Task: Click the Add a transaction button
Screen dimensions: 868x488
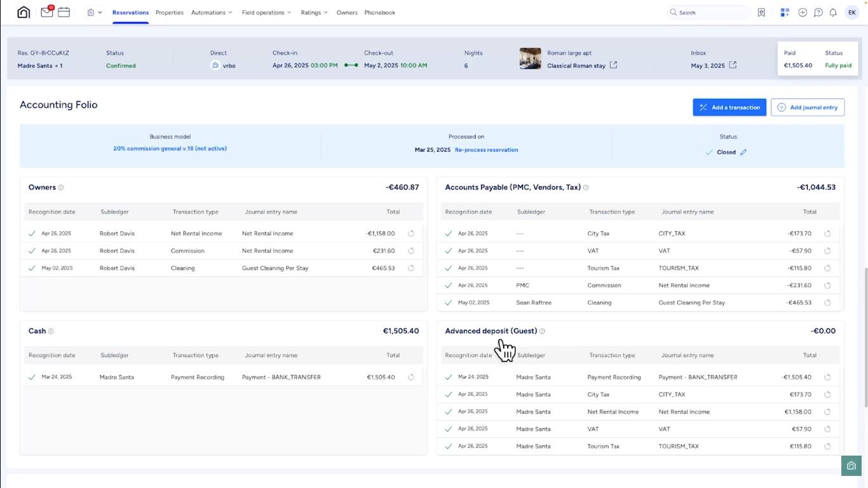Action: pyautogui.click(x=729, y=107)
